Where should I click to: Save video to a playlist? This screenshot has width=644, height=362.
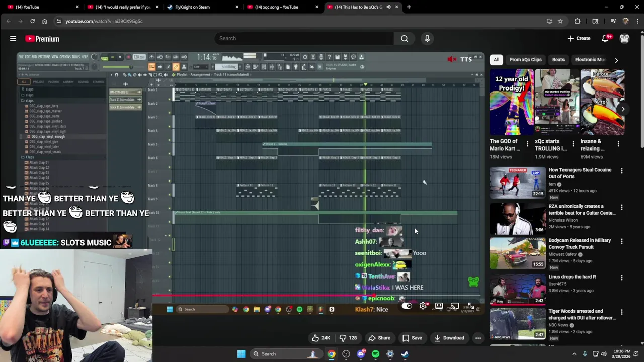[x=412, y=338]
